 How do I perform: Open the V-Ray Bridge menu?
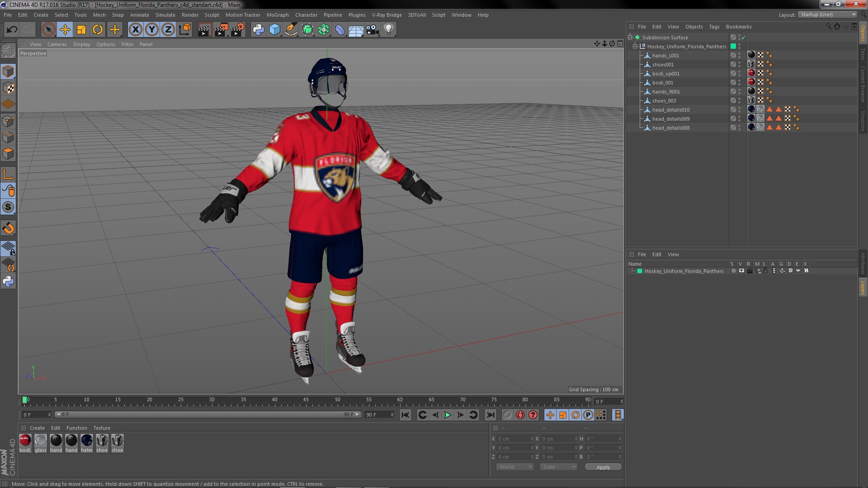pyautogui.click(x=387, y=15)
